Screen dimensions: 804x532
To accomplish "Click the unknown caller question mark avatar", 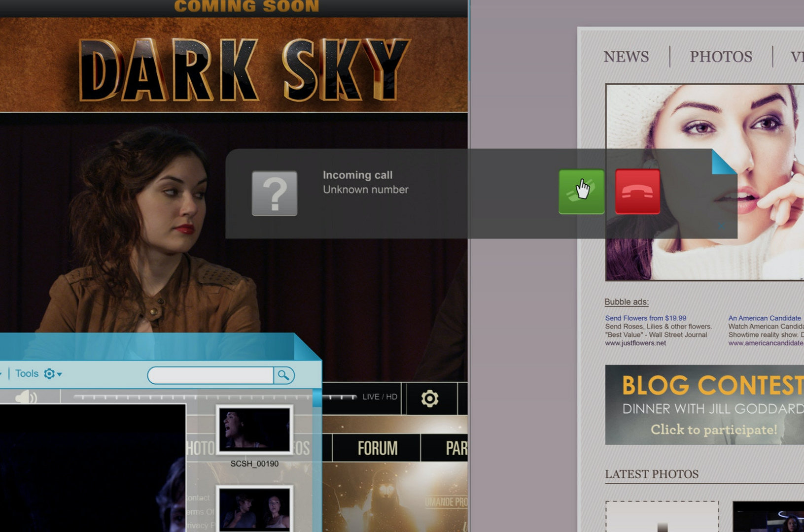I will [275, 194].
